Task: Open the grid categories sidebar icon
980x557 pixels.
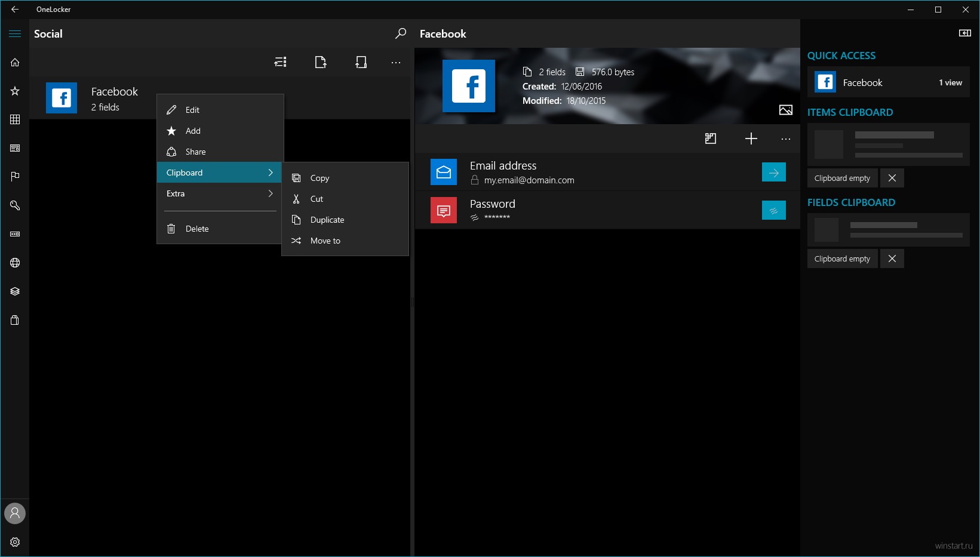Action: point(15,119)
